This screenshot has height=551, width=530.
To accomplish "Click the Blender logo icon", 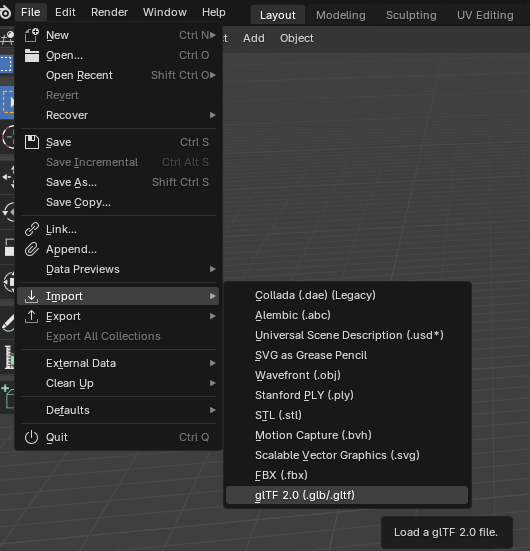I will pyautogui.click(x=5, y=13).
